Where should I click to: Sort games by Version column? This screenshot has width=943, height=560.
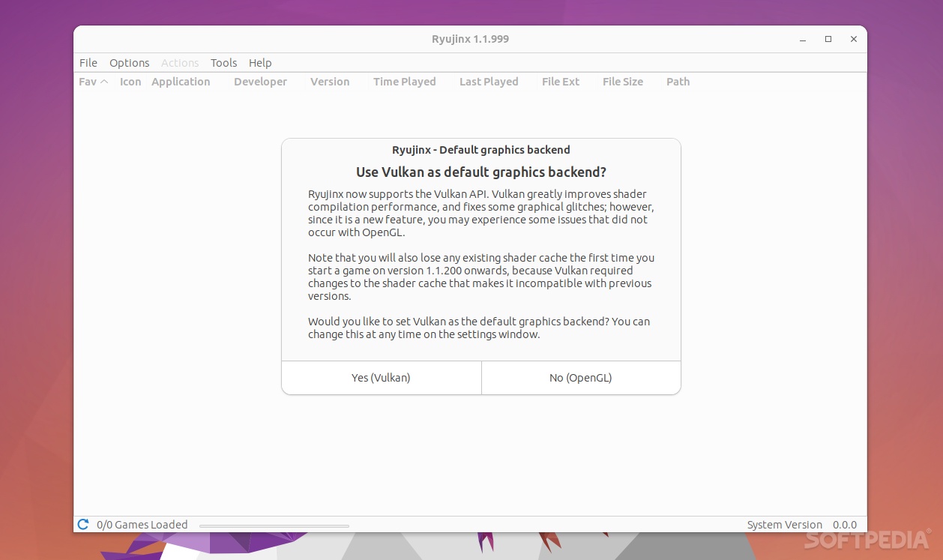(x=329, y=82)
